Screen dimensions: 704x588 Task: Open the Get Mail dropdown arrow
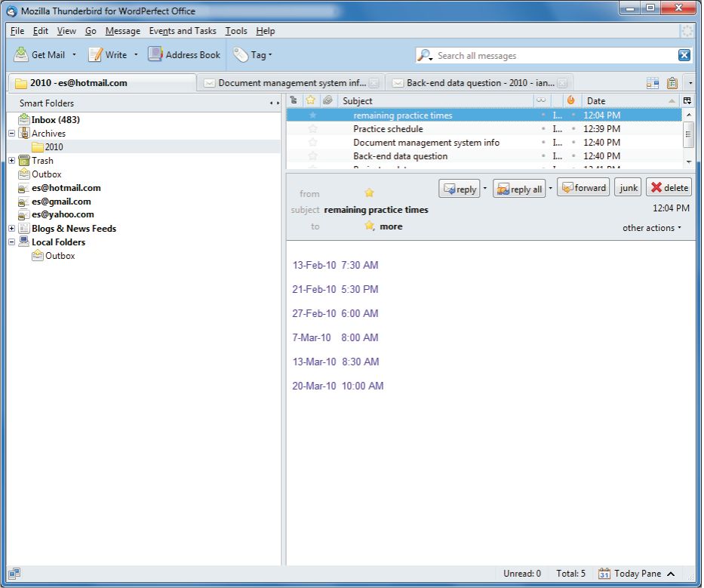coord(74,55)
